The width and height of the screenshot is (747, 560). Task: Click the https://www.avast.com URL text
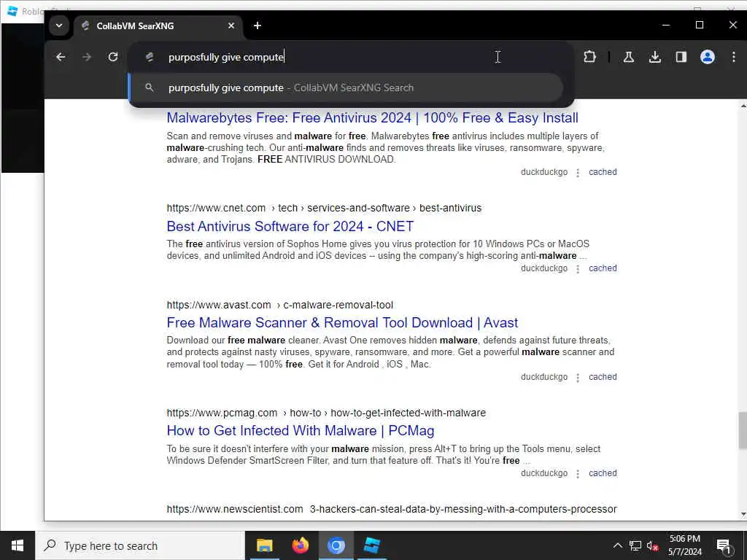(219, 305)
